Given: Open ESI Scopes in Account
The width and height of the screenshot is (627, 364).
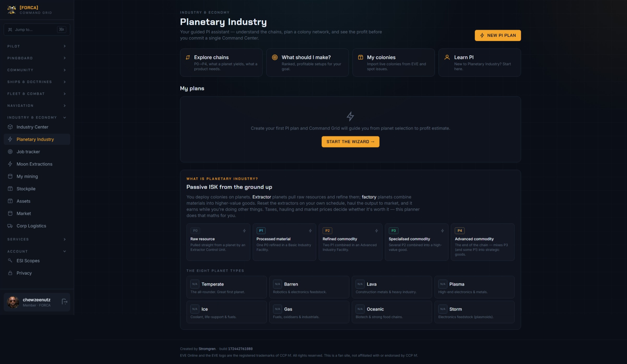Looking at the screenshot, I should tap(37, 260).
